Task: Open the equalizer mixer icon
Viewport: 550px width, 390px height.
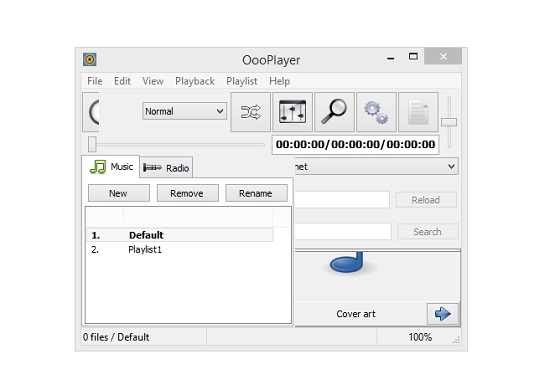Action: 293,112
